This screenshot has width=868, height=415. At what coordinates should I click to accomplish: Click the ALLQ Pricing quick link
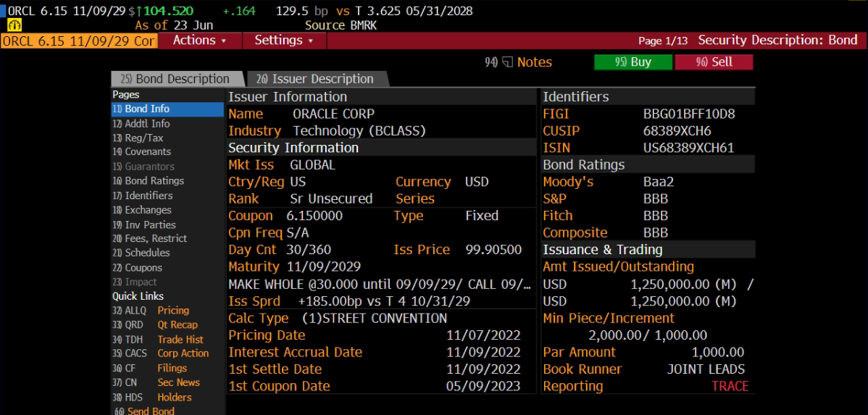coord(151,311)
